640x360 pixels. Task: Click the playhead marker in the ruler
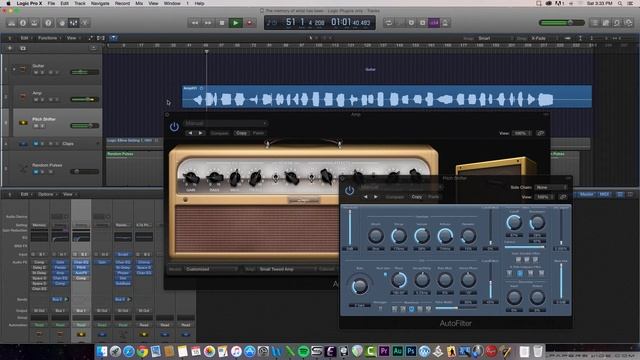point(207,51)
